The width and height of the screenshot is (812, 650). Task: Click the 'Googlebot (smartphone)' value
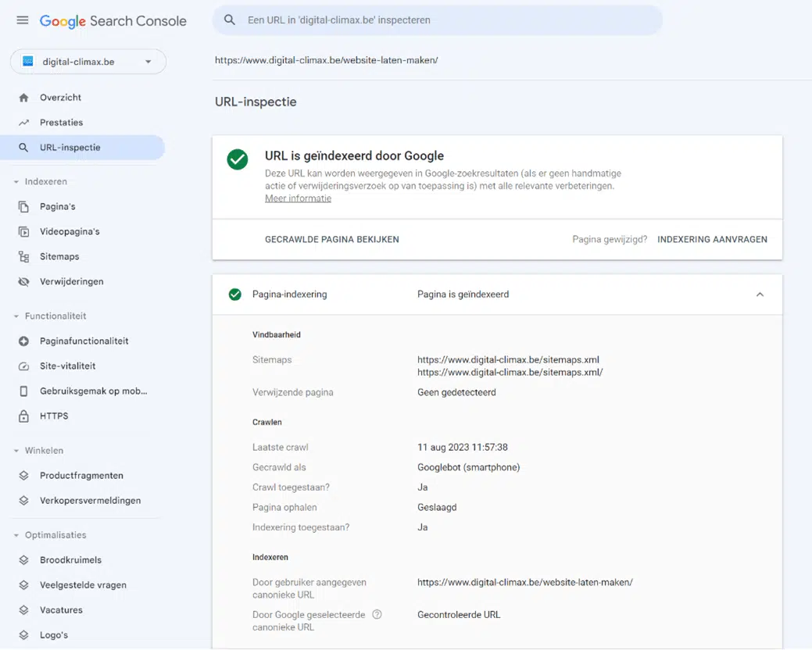[x=469, y=467]
